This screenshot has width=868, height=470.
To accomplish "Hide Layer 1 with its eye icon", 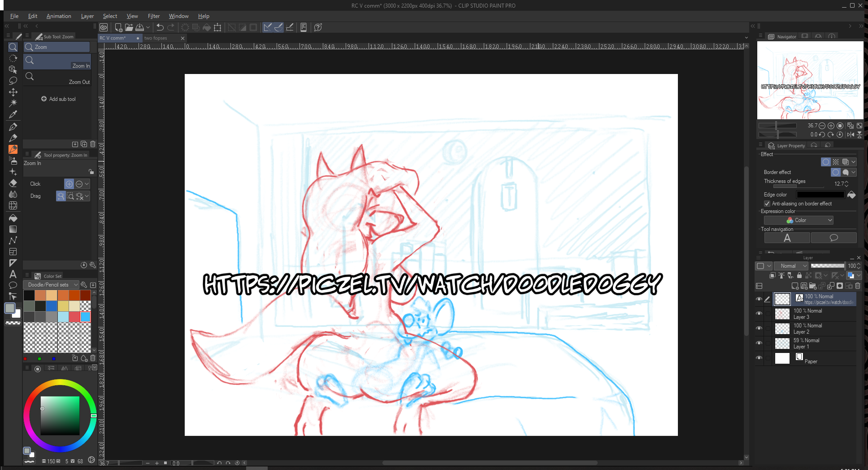I will coord(759,343).
